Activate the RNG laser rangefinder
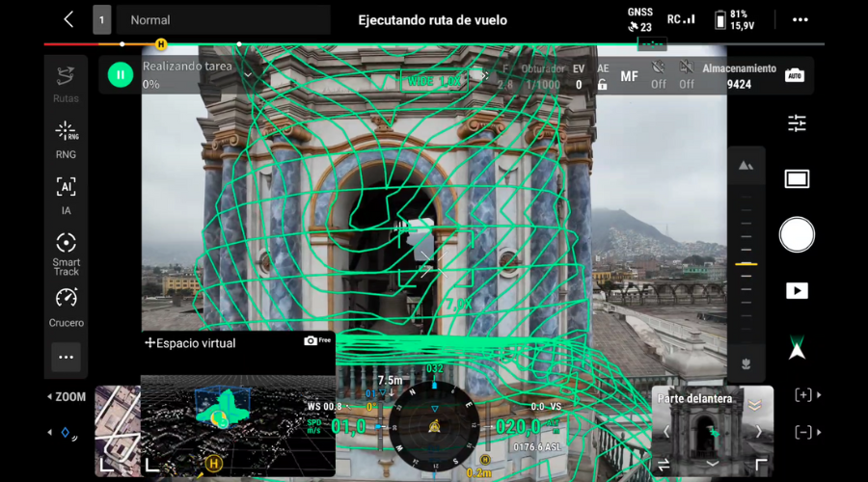 pos(66,139)
